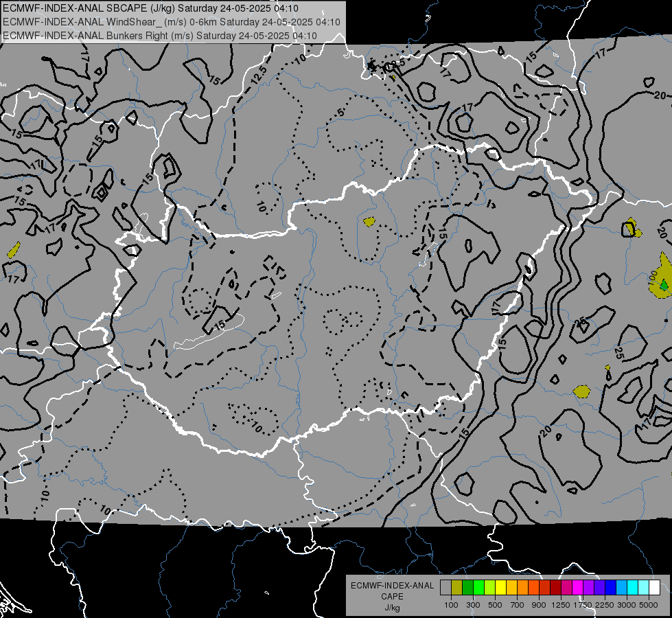Click the 700 tick label in legend
The width and height of the screenshot is (672, 618).
(x=518, y=605)
